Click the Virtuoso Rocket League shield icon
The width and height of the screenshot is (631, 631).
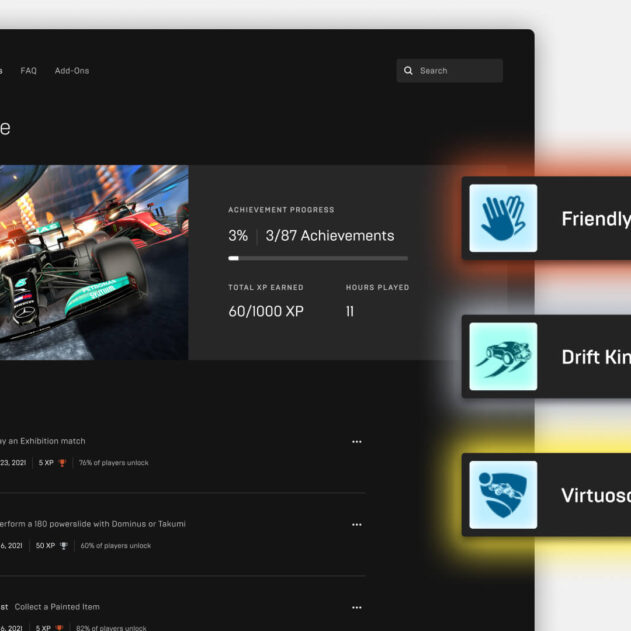click(503, 495)
